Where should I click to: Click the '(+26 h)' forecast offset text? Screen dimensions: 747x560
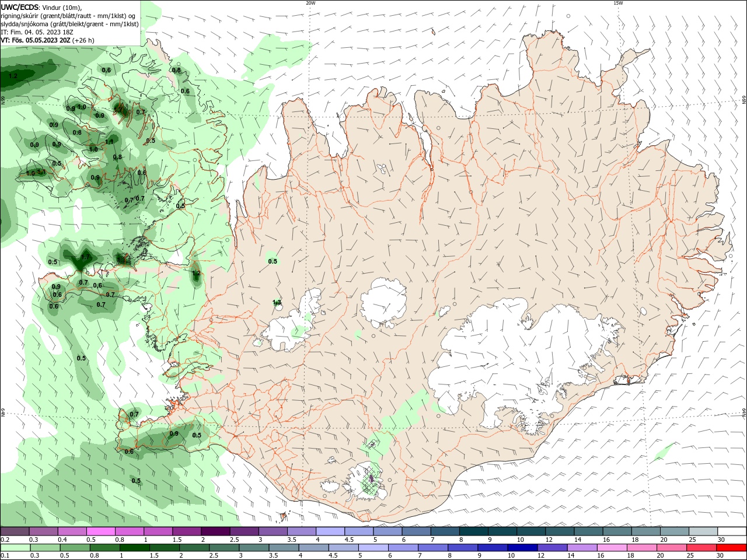click(83, 40)
